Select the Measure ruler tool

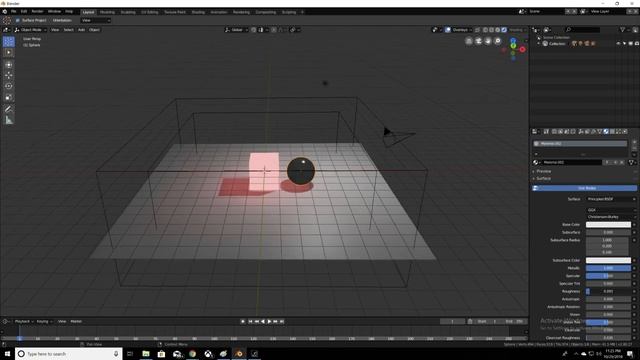click(9, 120)
